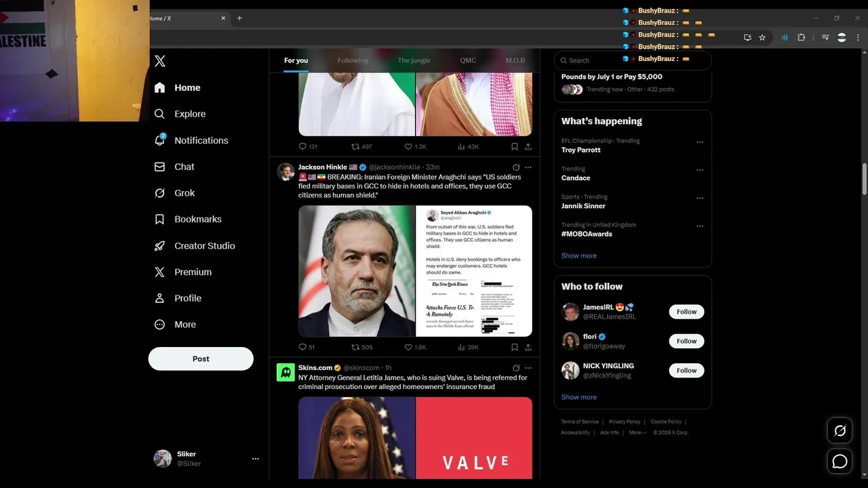Open Profile in left sidebar
868x488 pixels.
[x=178, y=298]
